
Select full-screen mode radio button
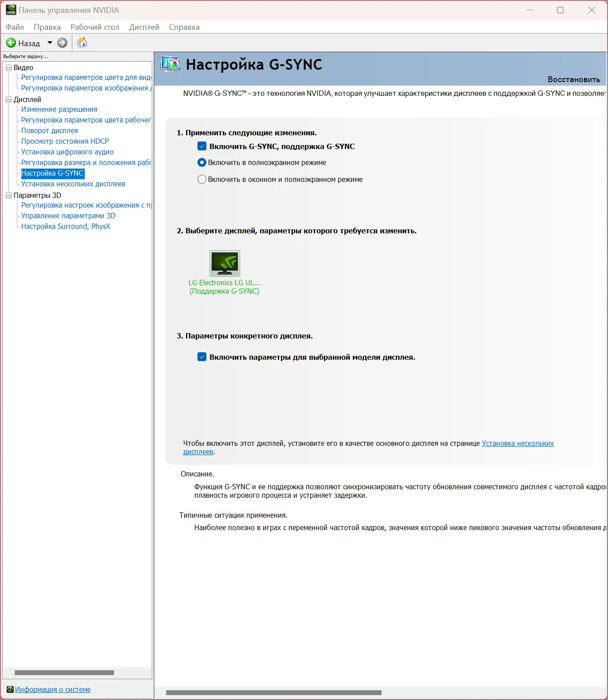pyautogui.click(x=201, y=163)
